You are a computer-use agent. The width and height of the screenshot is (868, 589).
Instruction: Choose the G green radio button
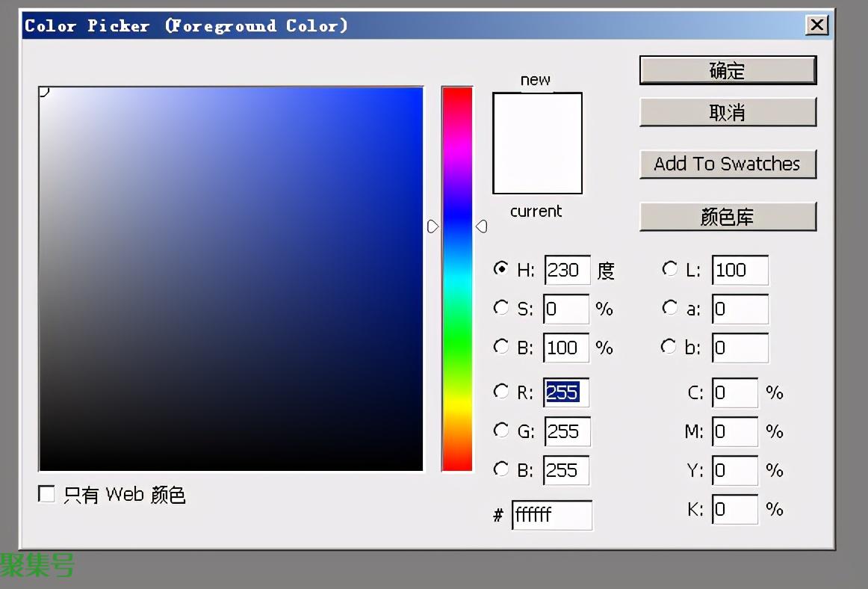coord(501,431)
